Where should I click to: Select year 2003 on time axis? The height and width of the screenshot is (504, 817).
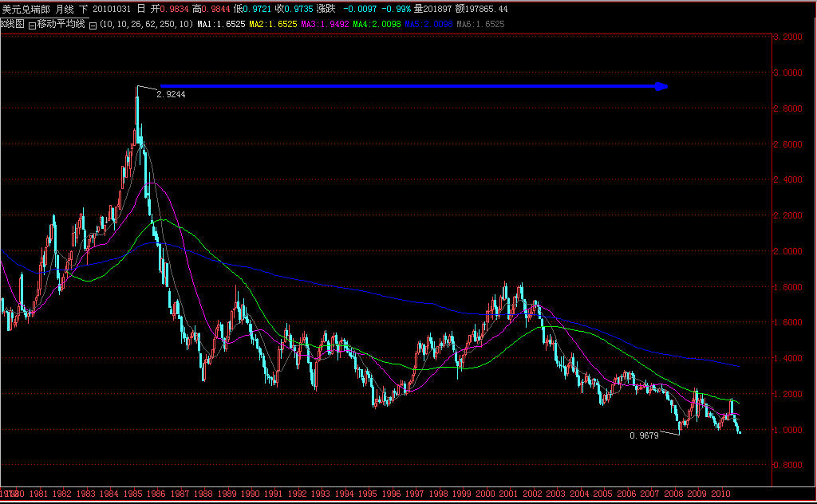[x=555, y=494]
